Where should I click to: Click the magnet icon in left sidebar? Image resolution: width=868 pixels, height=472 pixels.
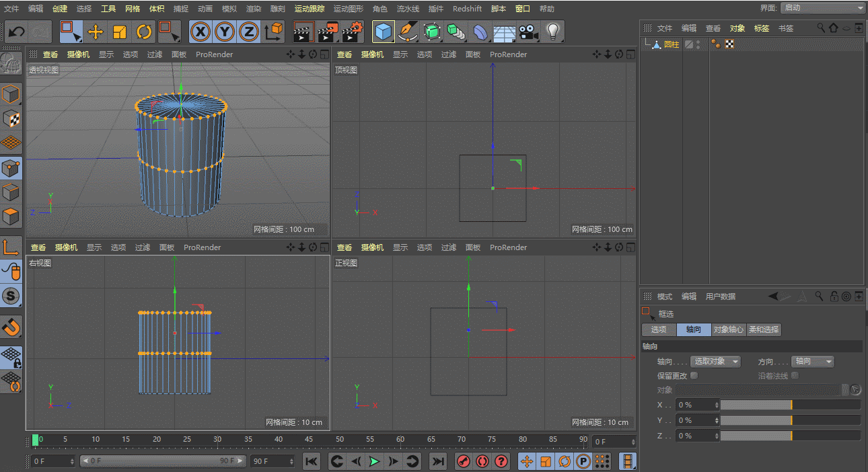tap(11, 327)
